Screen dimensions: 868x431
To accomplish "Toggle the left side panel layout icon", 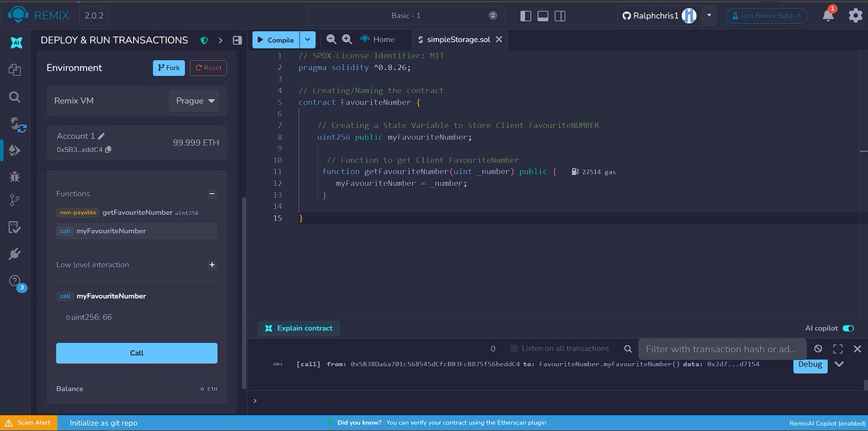I will click(526, 15).
